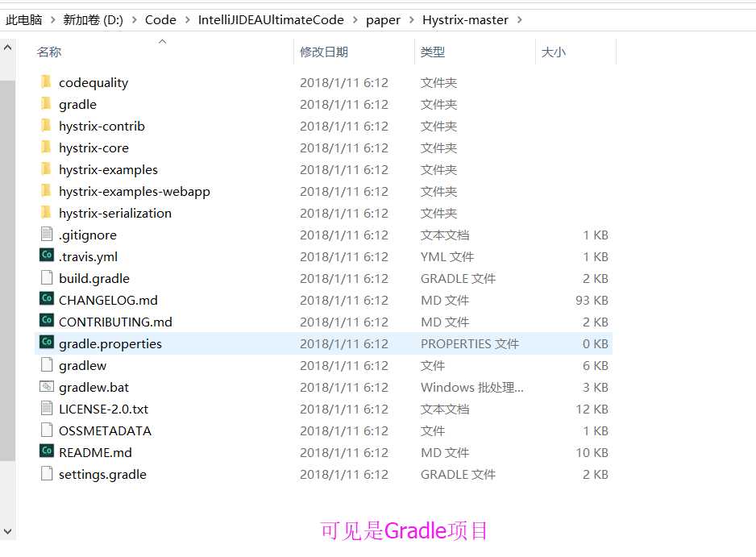Image resolution: width=756 pixels, height=557 pixels.
Task: Click the gradlew.bat batch file icon
Action: pos(47,386)
